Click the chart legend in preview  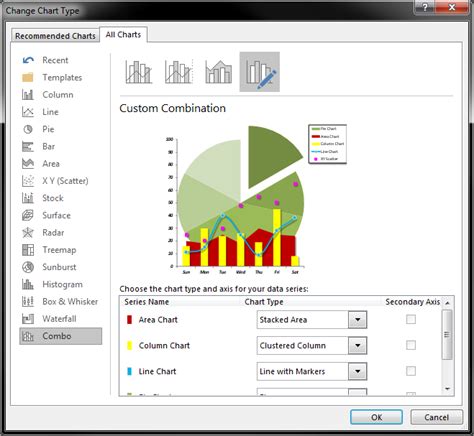tap(328, 144)
